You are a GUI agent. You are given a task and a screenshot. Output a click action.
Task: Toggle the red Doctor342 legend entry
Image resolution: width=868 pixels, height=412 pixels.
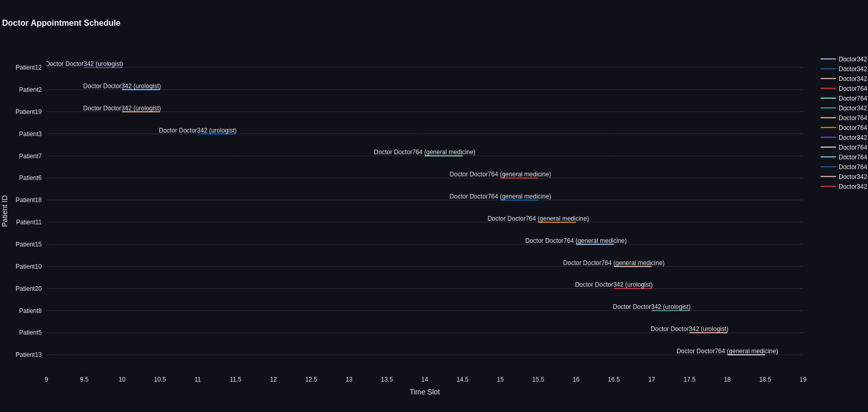pos(844,187)
